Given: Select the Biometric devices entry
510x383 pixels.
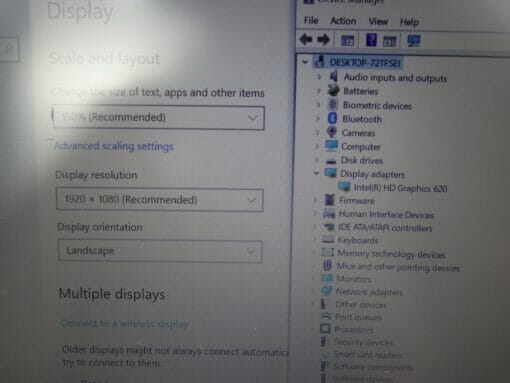Looking at the screenshot, I should [377, 105].
